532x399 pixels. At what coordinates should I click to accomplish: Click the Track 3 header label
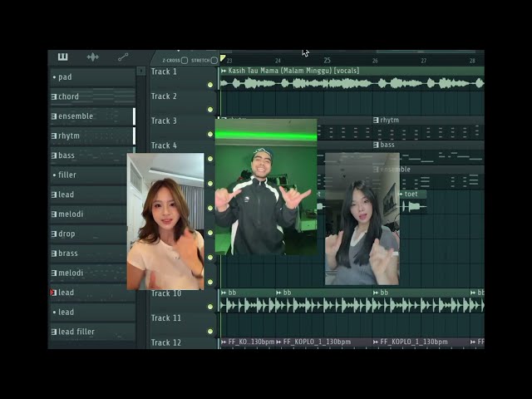[x=164, y=121]
